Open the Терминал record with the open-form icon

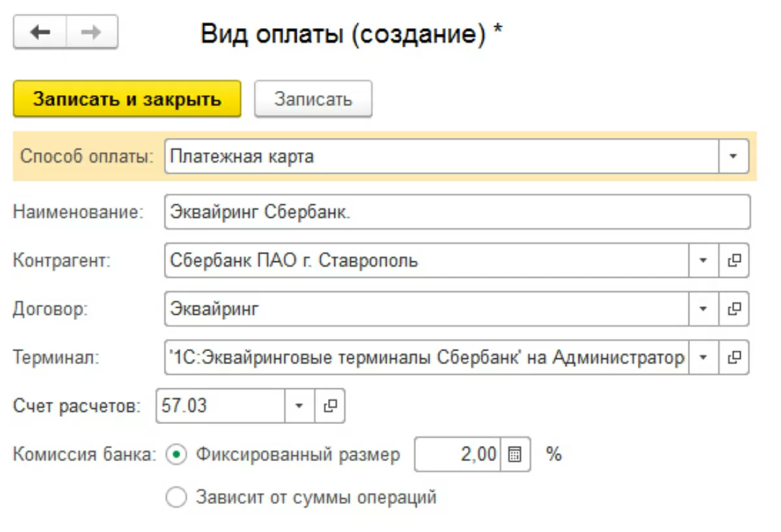734,357
